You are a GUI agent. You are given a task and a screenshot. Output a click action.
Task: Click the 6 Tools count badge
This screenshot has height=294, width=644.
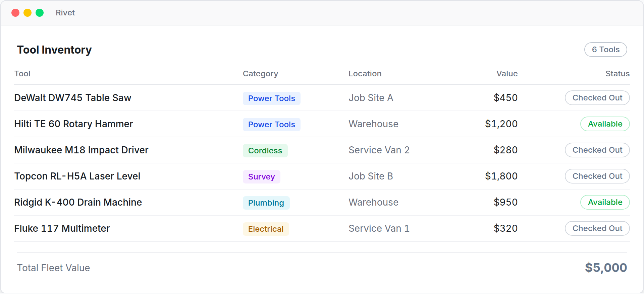[605, 50]
